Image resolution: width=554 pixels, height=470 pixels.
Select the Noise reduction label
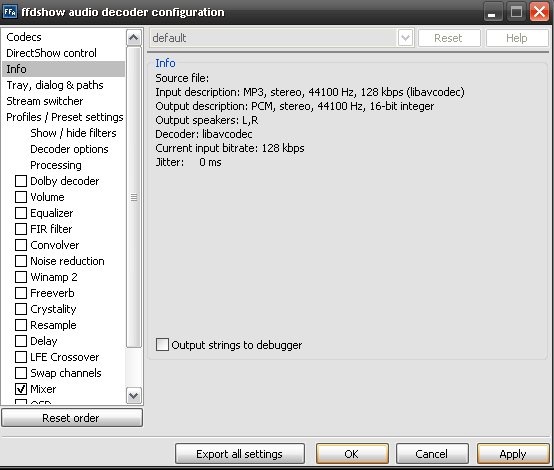pos(67,261)
